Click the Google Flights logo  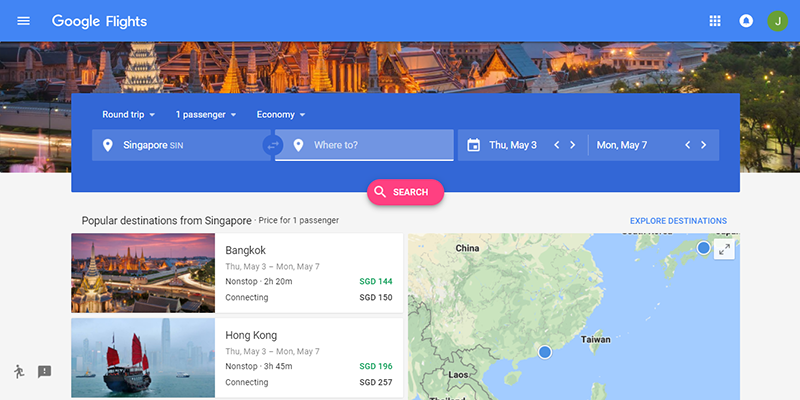pos(99,21)
